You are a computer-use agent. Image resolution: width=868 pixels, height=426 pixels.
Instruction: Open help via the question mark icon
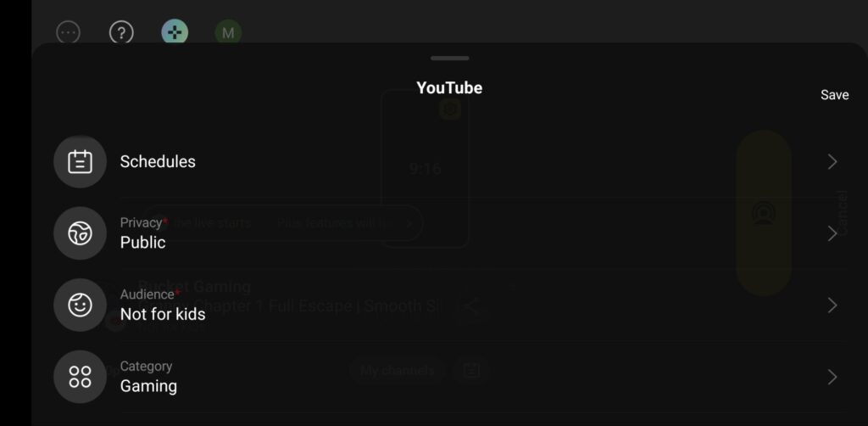(x=121, y=33)
